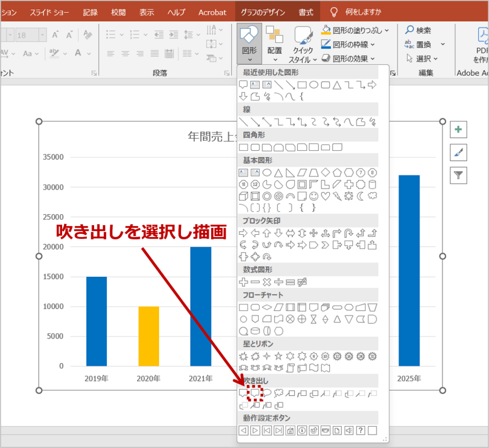Open the 選択 dropdown
The height and width of the screenshot is (448, 489).
click(422, 59)
